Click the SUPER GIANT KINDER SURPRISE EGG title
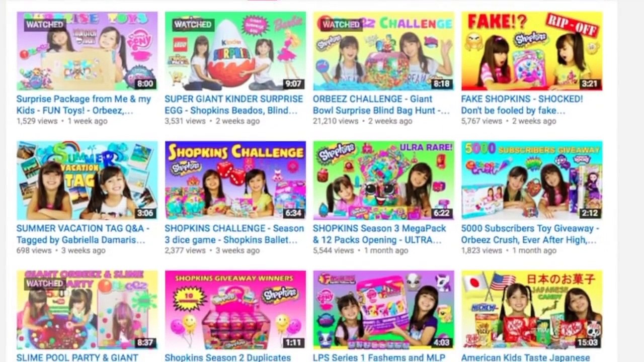 pos(234,105)
